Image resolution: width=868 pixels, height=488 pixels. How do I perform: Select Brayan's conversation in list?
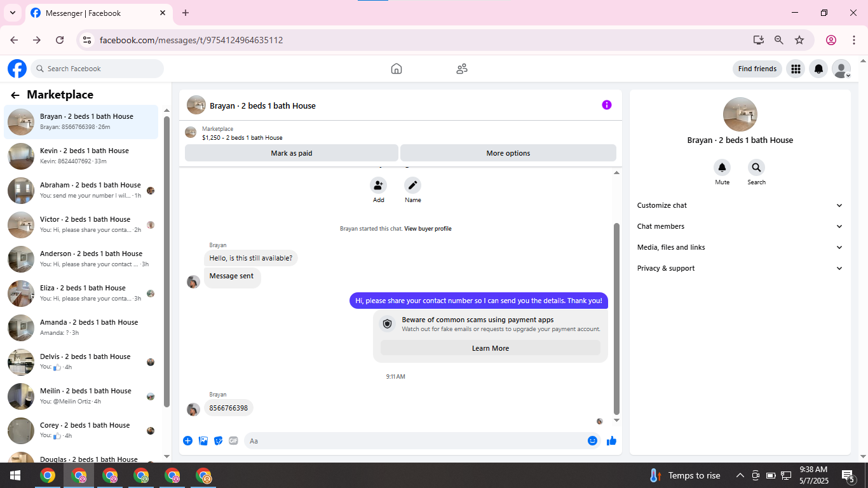click(81, 121)
